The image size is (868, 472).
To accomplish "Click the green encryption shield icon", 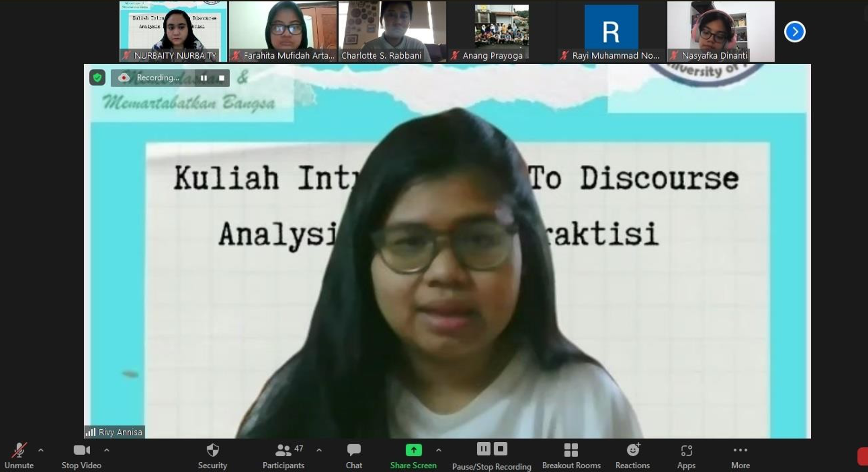I will tap(97, 77).
